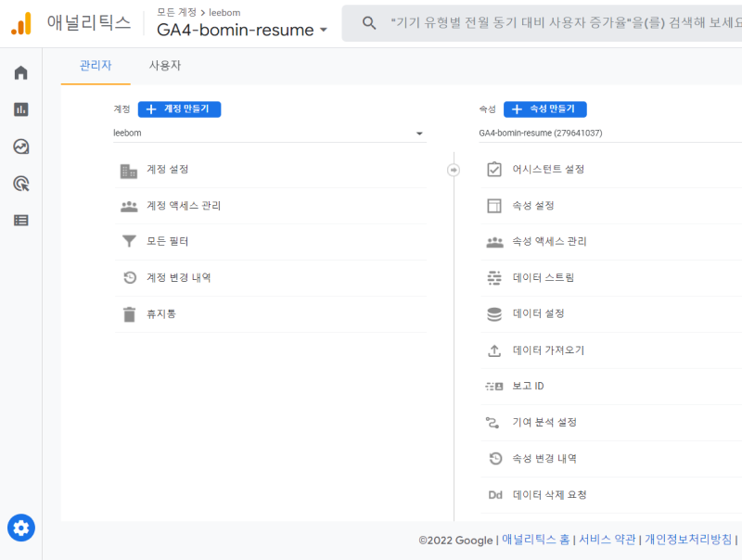Click the upload icon beside 데이터 가져오기
The width and height of the screenshot is (742, 560).
click(x=494, y=350)
